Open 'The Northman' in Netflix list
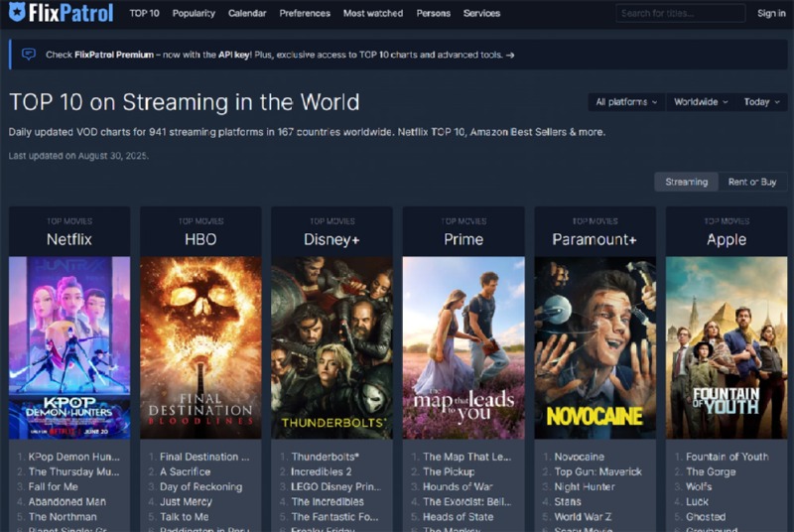Screen dimensions: 794x532 click(63, 517)
